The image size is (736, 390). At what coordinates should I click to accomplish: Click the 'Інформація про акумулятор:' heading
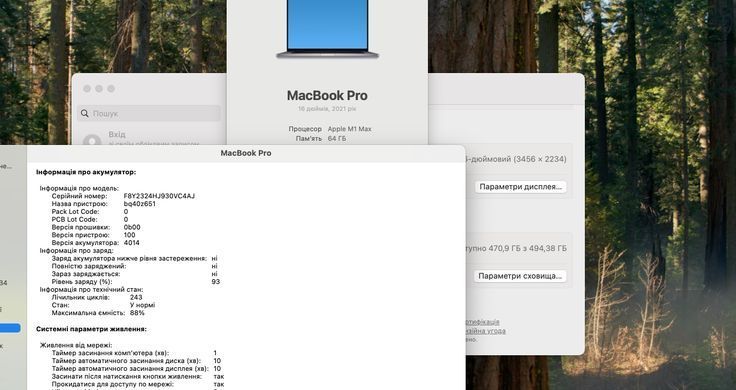click(x=86, y=172)
